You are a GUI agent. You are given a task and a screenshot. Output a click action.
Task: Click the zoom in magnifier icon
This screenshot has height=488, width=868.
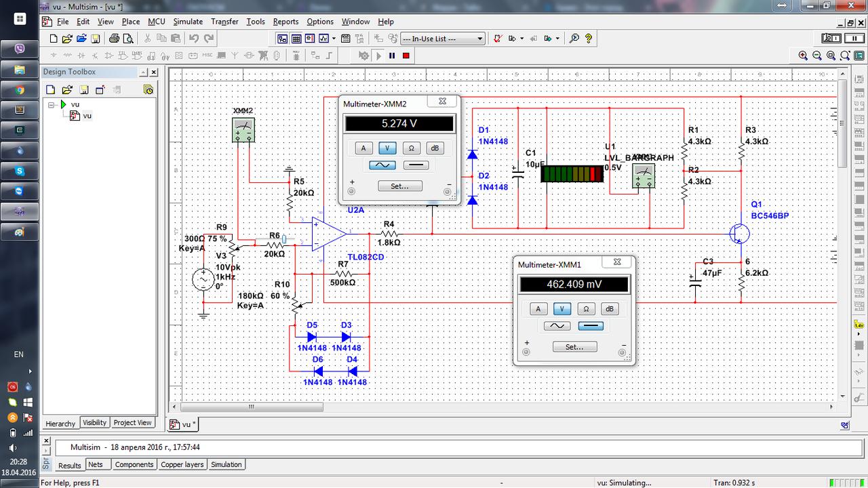[x=803, y=56]
